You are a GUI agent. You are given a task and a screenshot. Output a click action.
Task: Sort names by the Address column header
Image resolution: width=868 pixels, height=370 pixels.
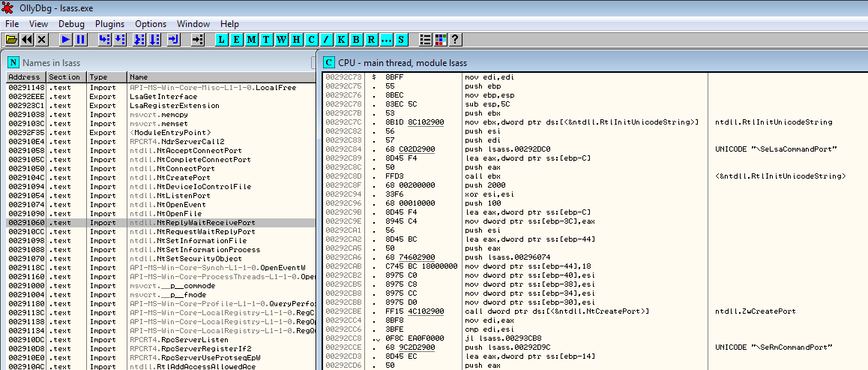(x=25, y=77)
